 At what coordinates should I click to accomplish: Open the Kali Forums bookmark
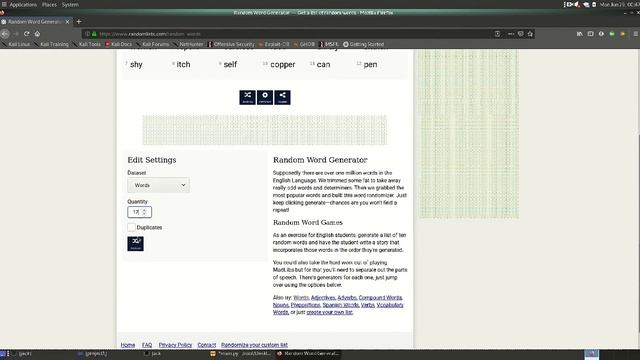pos(153,44)
